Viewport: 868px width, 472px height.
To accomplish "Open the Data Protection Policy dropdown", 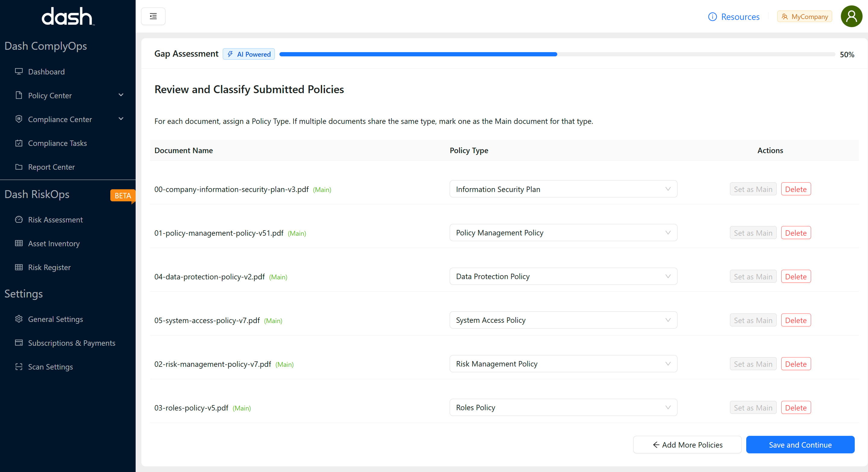I will pos(563,276).
